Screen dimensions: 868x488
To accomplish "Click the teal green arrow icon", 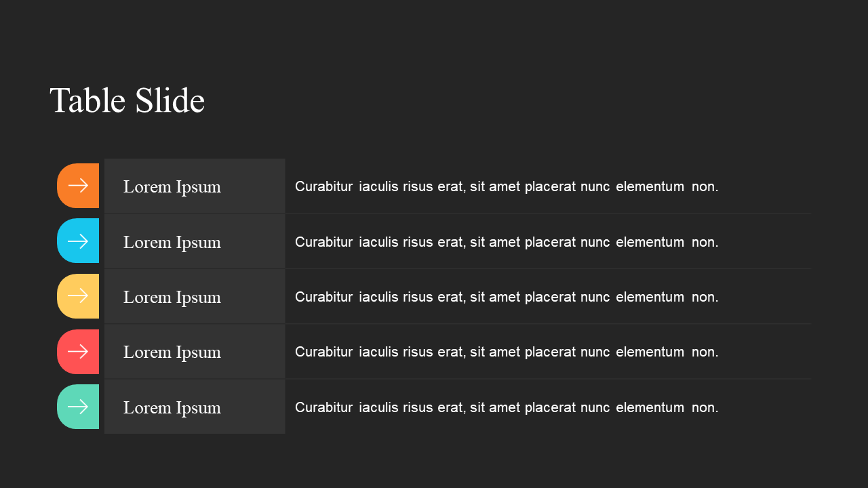I will (x=78, y=407).
